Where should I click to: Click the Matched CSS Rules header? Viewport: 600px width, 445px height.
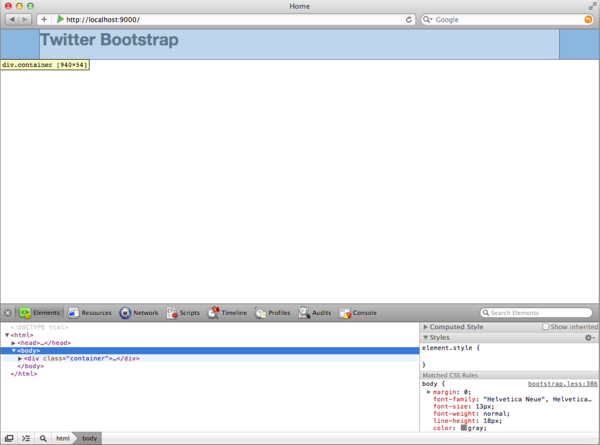450,375
